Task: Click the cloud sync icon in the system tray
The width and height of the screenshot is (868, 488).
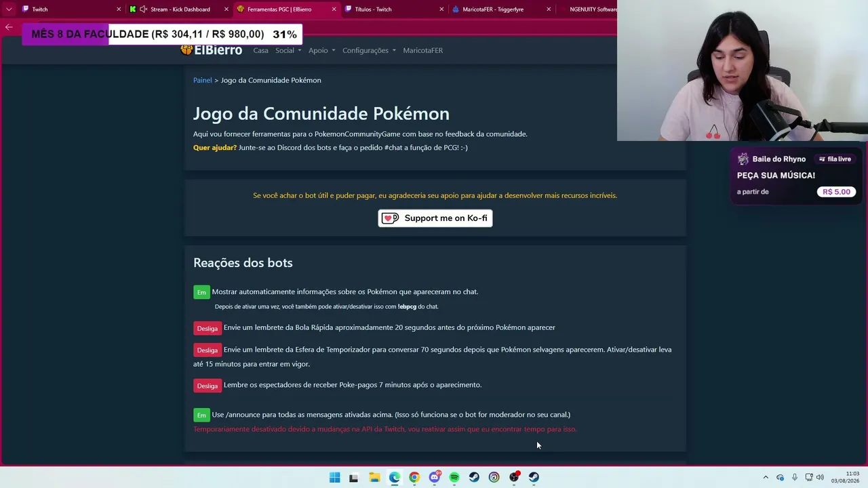Action: click(780, 477)
